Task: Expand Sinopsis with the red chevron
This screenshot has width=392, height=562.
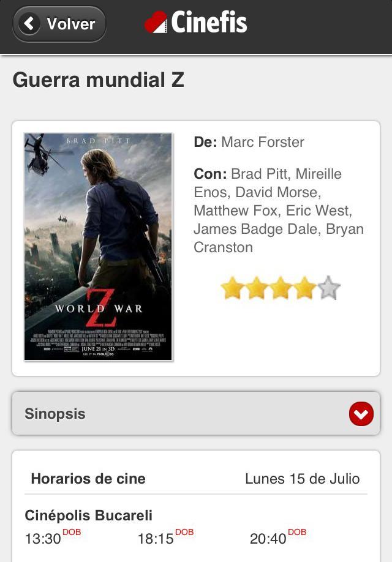Action: coord(361,414)
